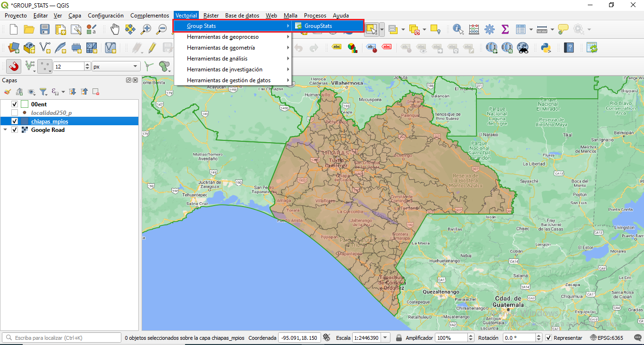The width and height of the screenshot is (644, 345).
Task: Select the Pan Map hand tool
Action: click(x=115, y=29)
